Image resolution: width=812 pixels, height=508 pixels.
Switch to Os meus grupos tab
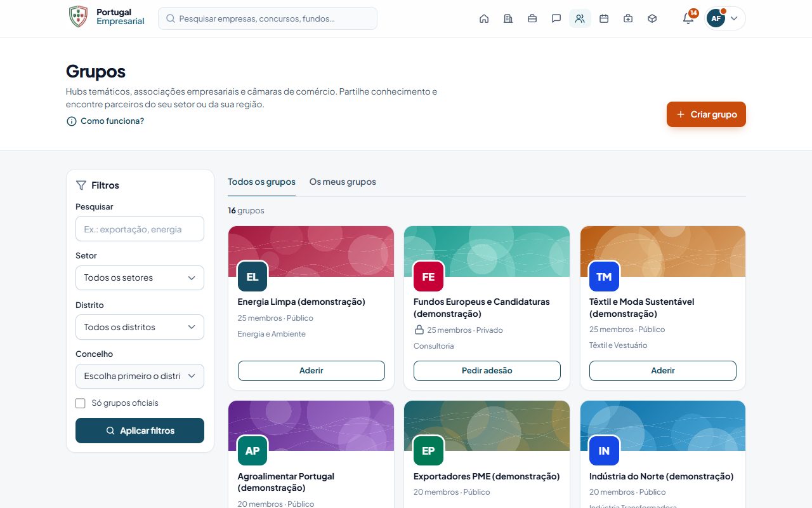[343, 182]
